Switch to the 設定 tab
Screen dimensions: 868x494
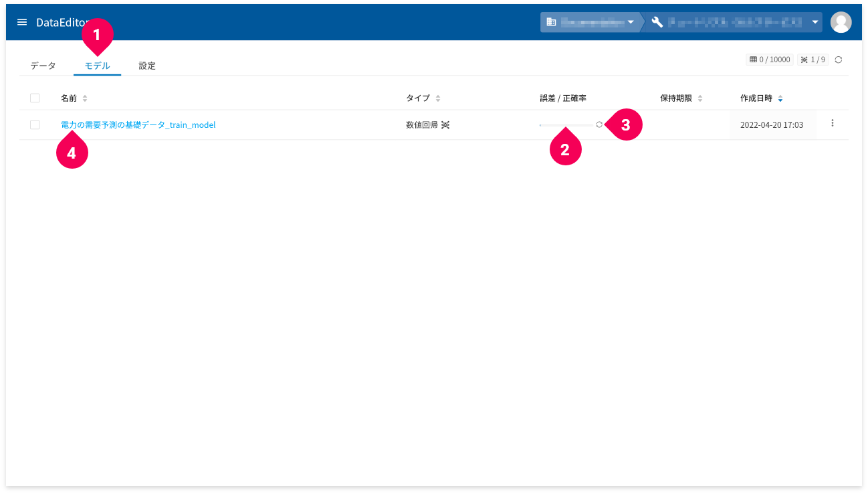[x=147, y=66]
